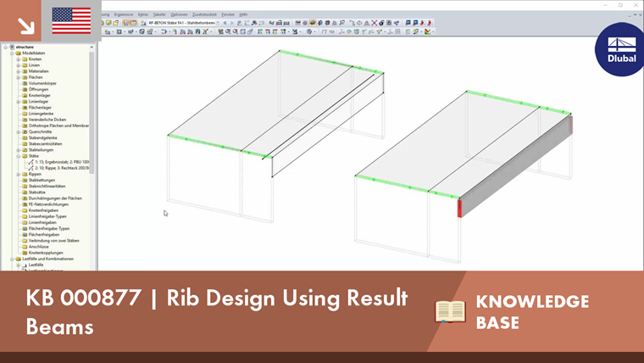This screenshot has height=363, width=644.
Task: Click the navigator vertical scrollbar thumb
Action: pos(92,112)
